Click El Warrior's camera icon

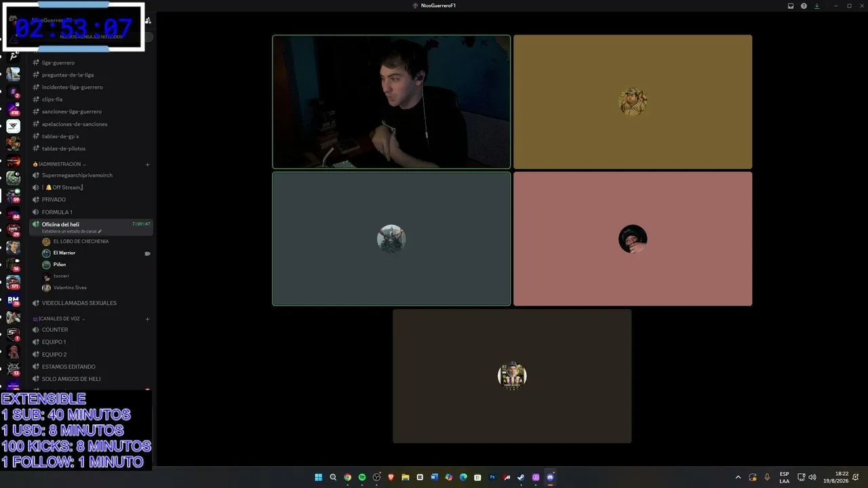pyautogui.click(x=147, y=253)
